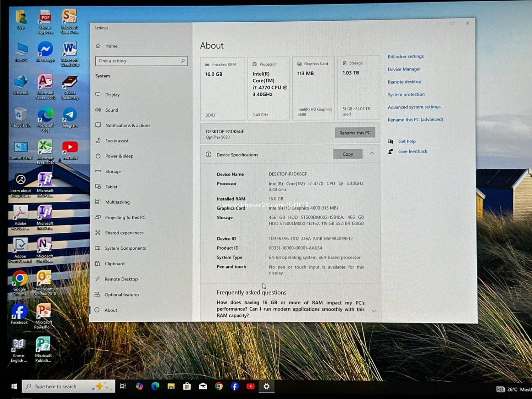Click YouTube icon in taskbar
Image resolution: width=532 pixels, height=399 pixels.
click(250, 386)
